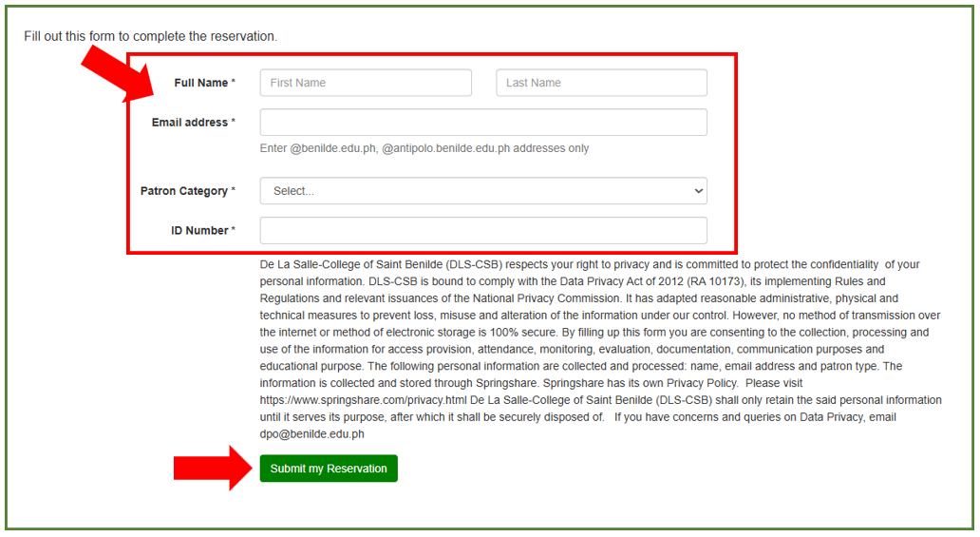Click the dpo@benilde.edu.ph email address

(x=311, y=434)
